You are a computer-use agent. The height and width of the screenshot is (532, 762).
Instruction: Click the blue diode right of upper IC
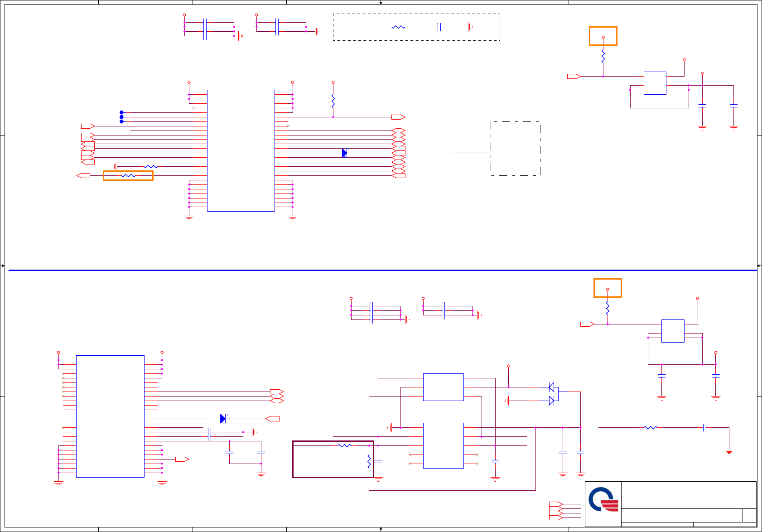pos(345,153)
